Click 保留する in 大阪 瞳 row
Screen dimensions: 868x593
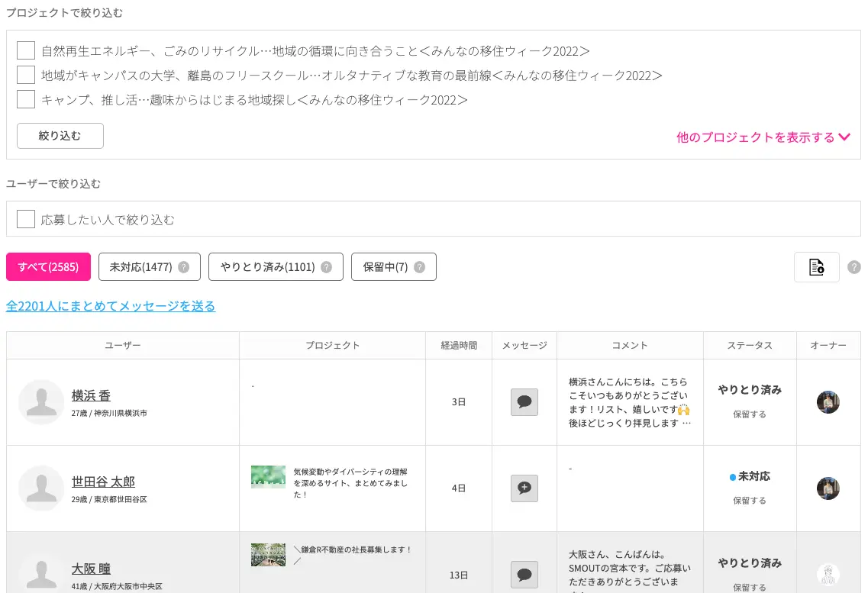[x=750, y=588]
